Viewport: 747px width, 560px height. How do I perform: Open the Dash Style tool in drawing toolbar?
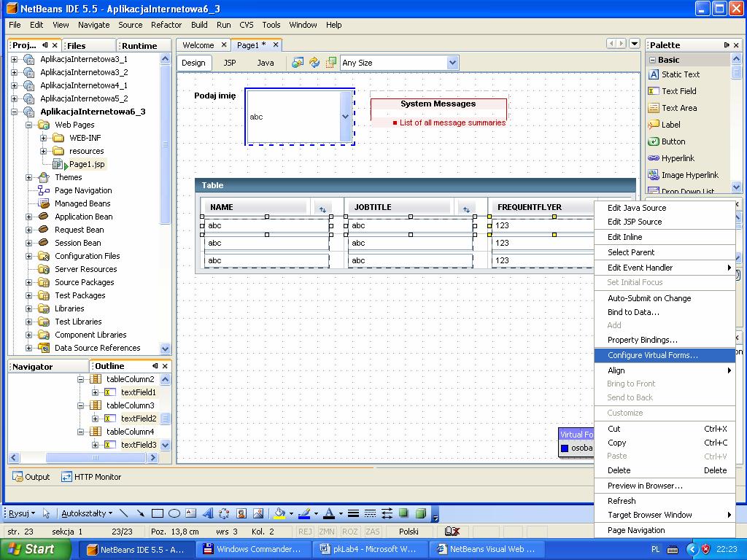(x=370, y=513)
